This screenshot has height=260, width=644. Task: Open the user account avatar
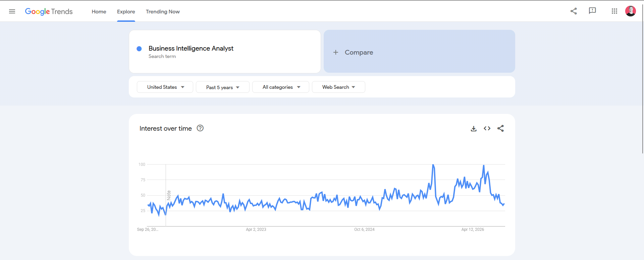(631, 11)
